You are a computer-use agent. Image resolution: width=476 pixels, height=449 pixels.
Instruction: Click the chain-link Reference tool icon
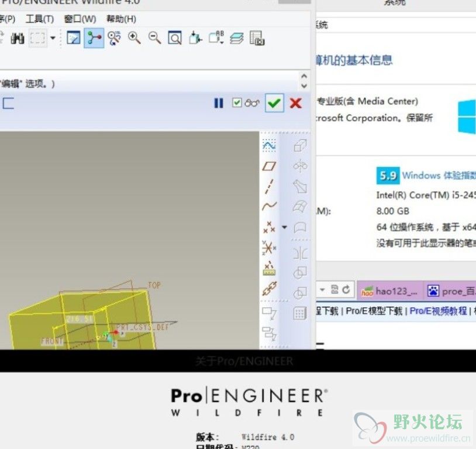270,289
